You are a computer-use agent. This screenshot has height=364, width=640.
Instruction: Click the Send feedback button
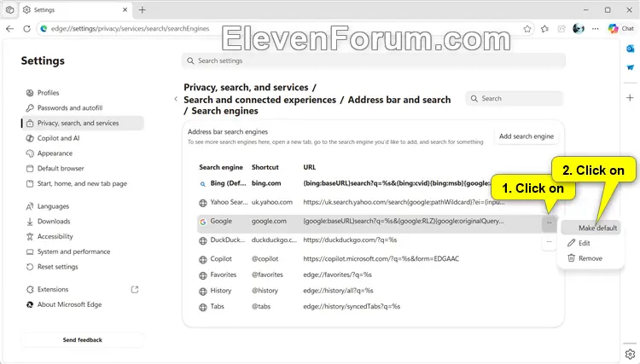[x=83, y=340]
